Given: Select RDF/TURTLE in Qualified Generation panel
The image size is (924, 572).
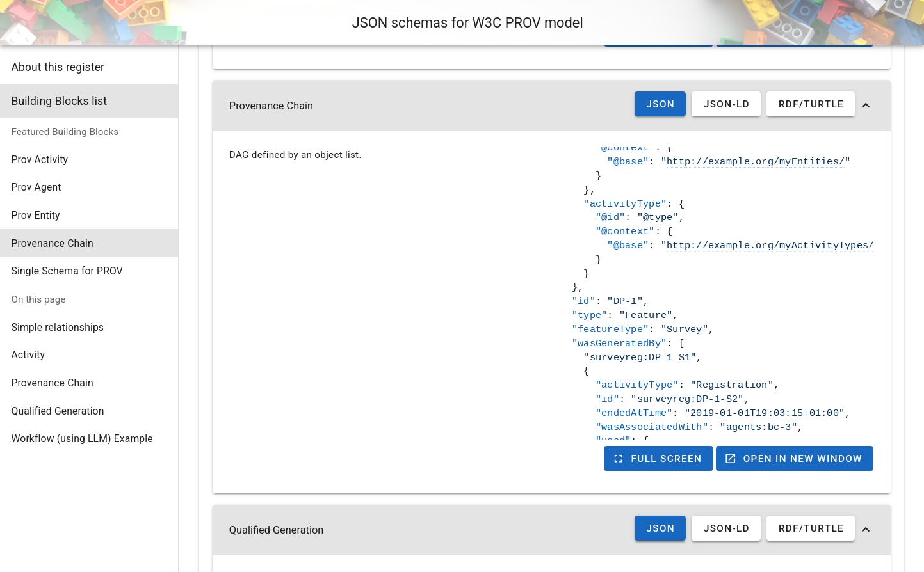Looking at the screenshot, I should pyautogui.click(x=810, y=528).
